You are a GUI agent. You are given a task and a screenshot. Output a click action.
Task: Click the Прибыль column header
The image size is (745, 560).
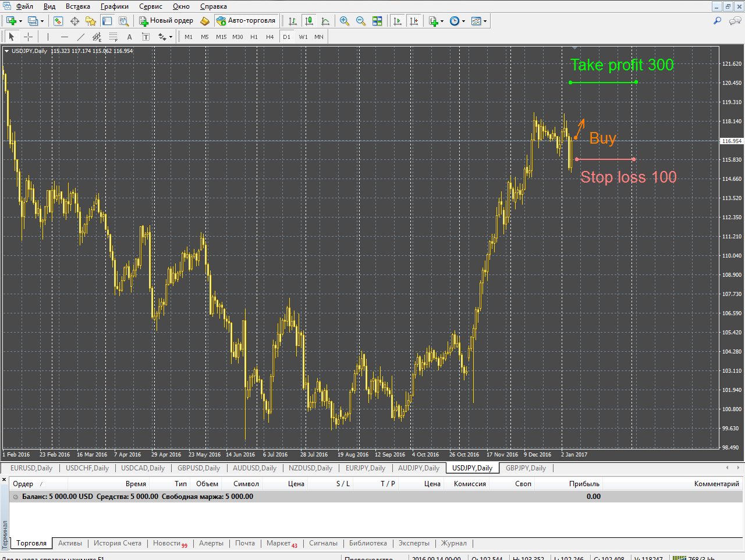[x=584, y=484]
